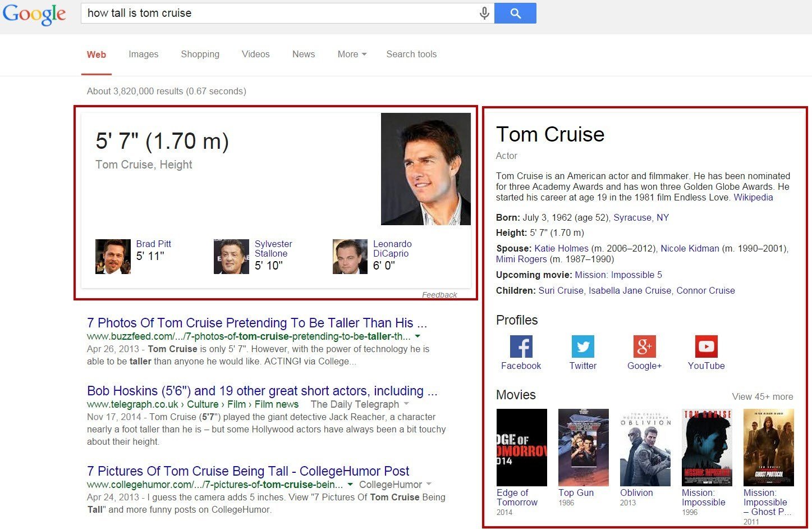Screen dimensions: 812x529
Task: Open Oblivion movie poster
Action: [x=645, y=448]
